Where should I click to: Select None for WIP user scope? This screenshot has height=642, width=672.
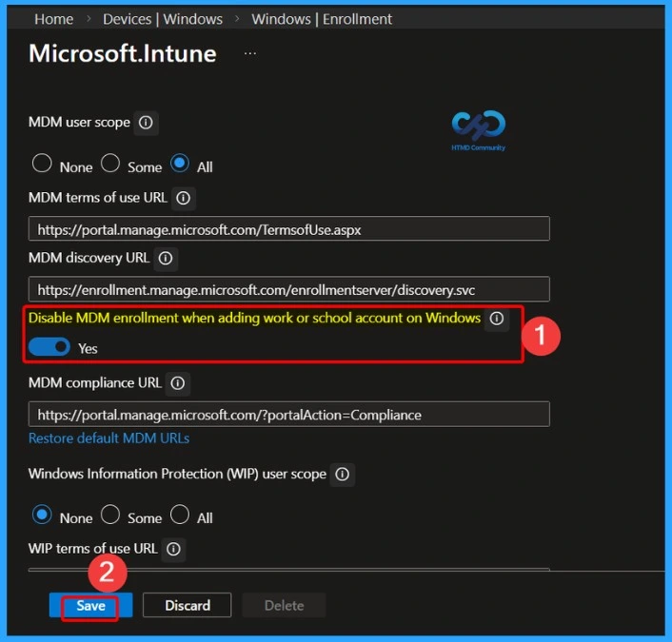(x=42, y=515)
